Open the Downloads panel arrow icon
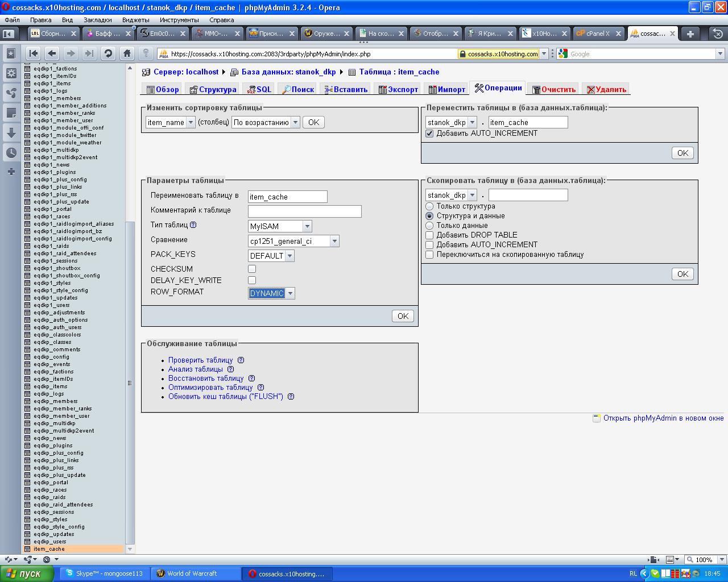 click(x=11, y=133)
